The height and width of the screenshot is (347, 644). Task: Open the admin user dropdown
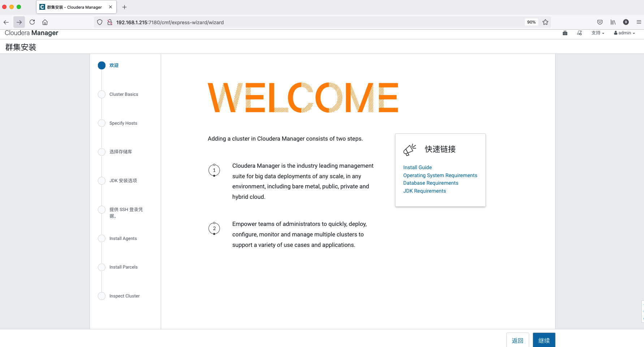[x=624, y=33]
